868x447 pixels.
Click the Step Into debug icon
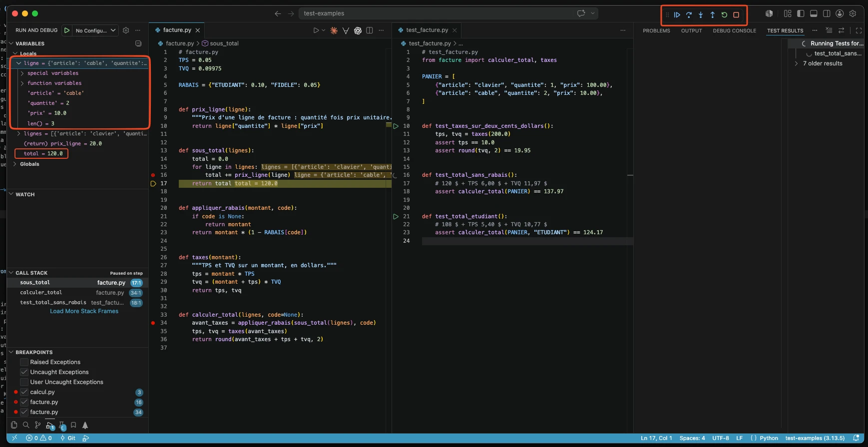pyautogui.click(x=701, y=15)
